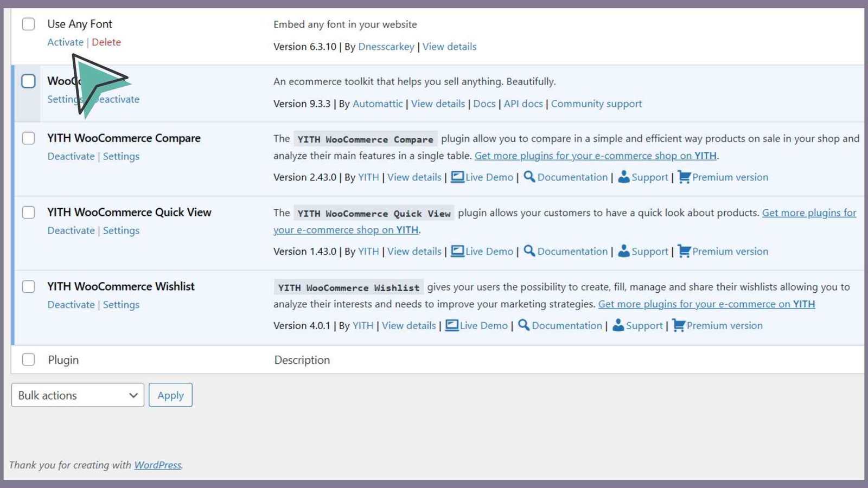The height and width of the screenshot is (488, 868).
Task: Click the Support person icon in Wishlist row
Action: pyautogui.click(x=618, y=325)
